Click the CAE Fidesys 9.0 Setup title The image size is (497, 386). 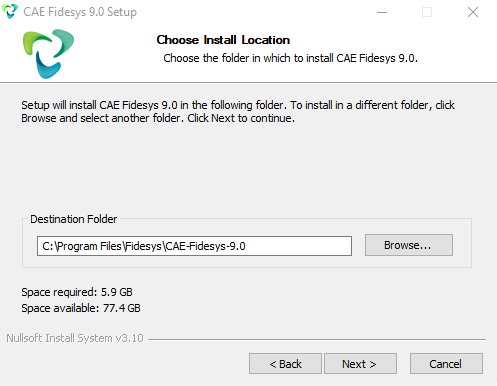[x=80, y=12]
